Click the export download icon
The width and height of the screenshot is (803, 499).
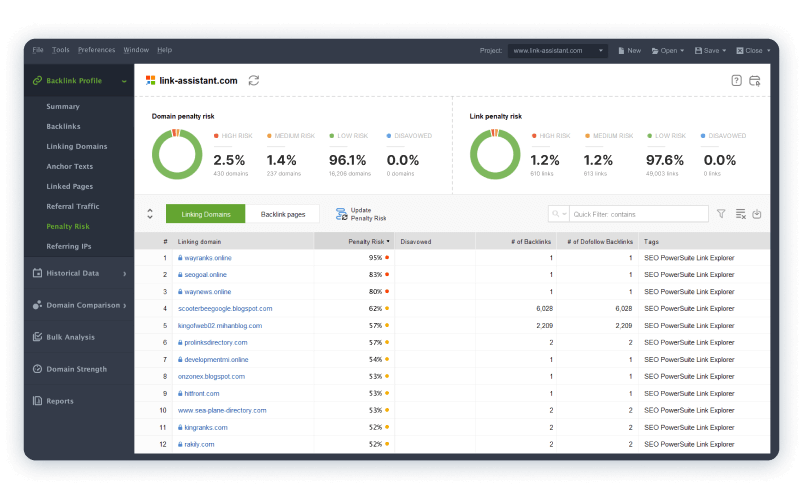756,214
